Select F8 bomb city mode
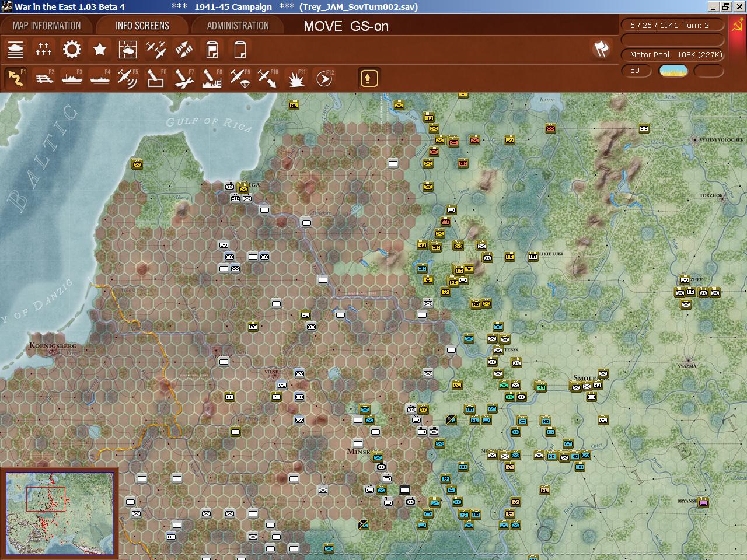The height and width of the screenshot is (560, 747). point(212,78)
